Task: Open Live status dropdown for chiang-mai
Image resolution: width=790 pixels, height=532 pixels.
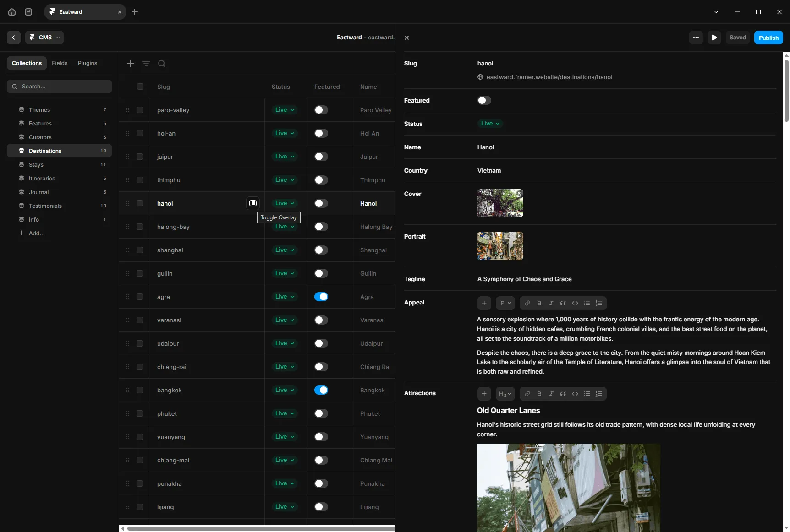Action: (x=285, y=460)
